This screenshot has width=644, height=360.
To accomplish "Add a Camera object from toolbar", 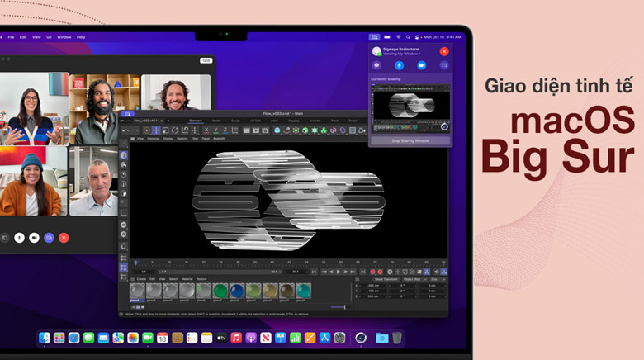I will pos(362,130).
